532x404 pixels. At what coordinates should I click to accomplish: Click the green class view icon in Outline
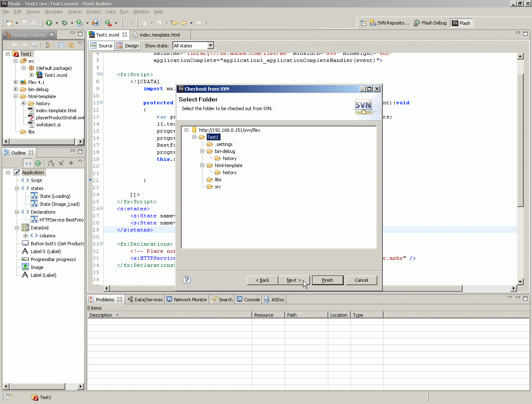point(38,163)
